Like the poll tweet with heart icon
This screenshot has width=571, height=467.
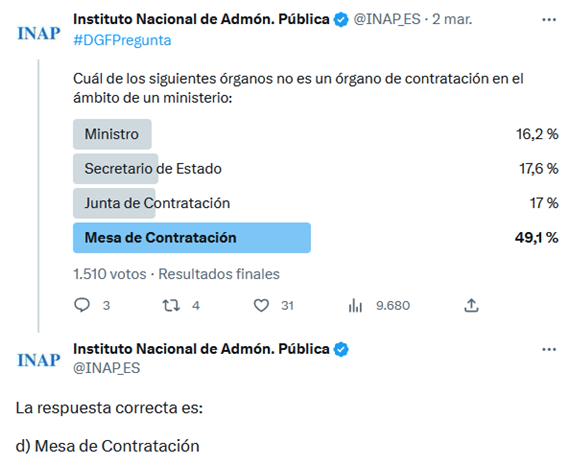261,305
